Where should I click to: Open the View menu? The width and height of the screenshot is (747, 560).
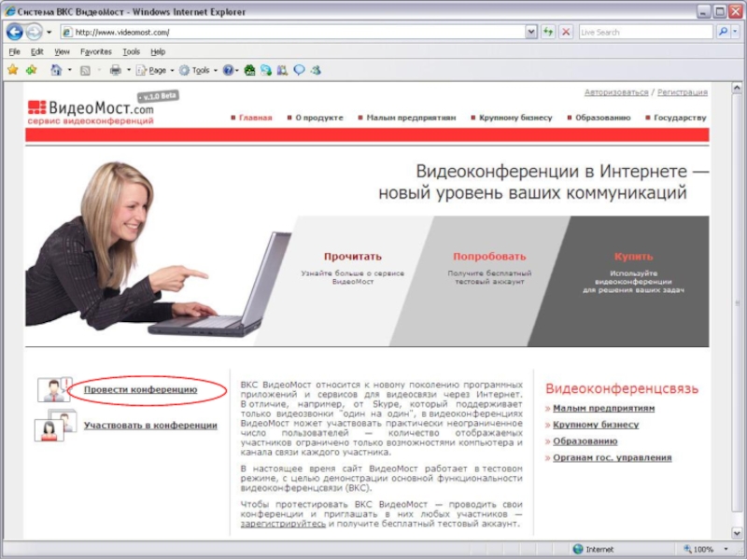click(62, 52)
